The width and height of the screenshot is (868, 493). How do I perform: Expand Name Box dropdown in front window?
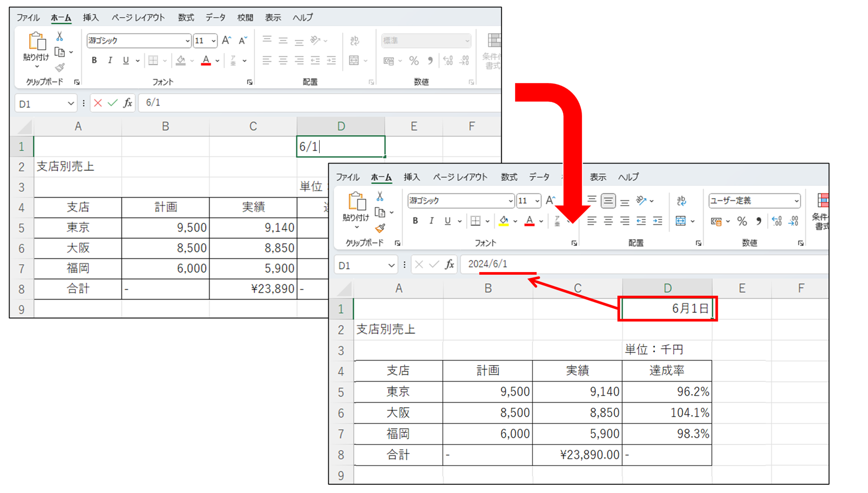391,266
